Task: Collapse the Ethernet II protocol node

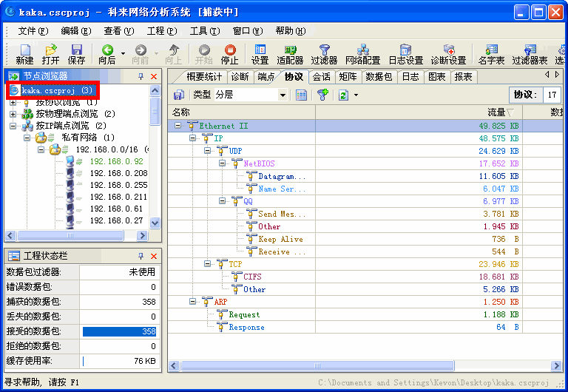Action: tap(177, 126)
